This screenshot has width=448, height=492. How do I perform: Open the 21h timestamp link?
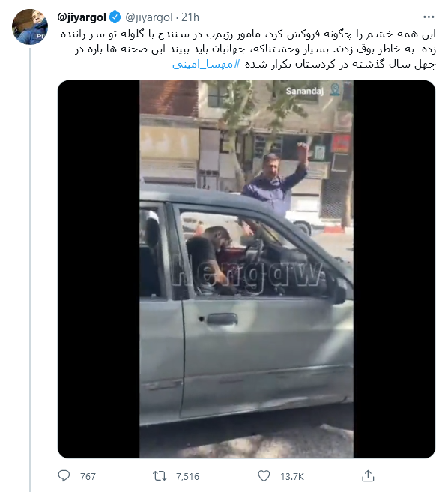tap(190, 17)
